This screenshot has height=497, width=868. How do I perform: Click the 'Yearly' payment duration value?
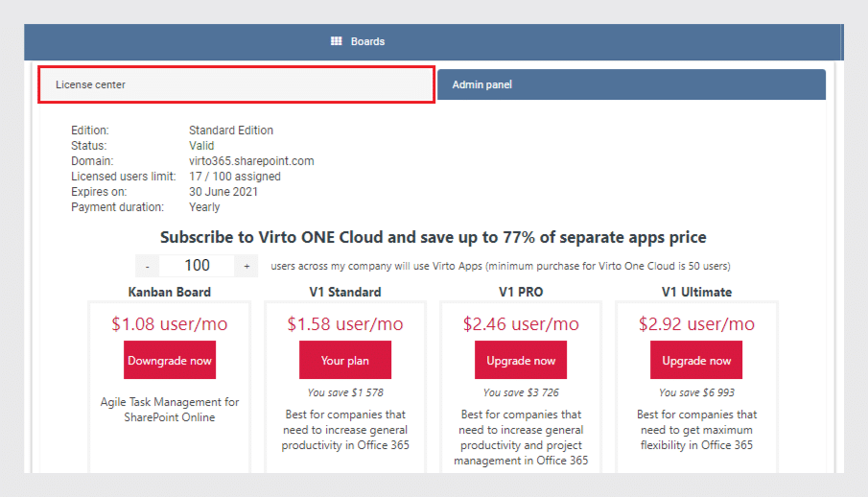tap(204, 207)
